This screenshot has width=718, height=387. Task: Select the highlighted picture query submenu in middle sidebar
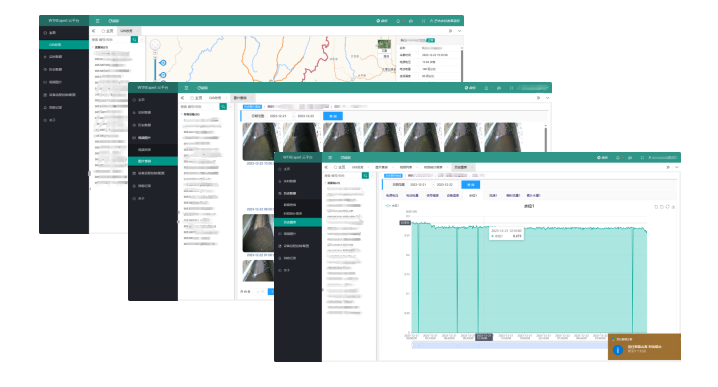(x=153, y=161)
